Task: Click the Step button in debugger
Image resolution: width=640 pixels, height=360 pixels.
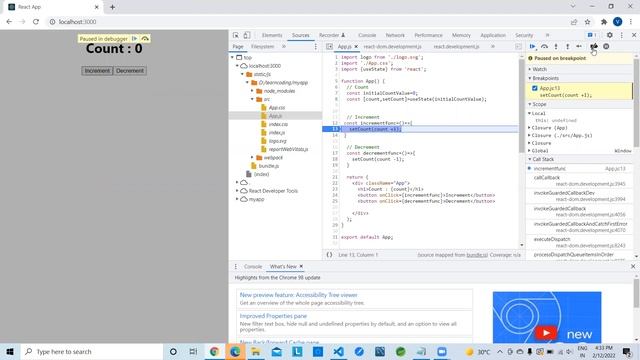Action: pos(579,47)
